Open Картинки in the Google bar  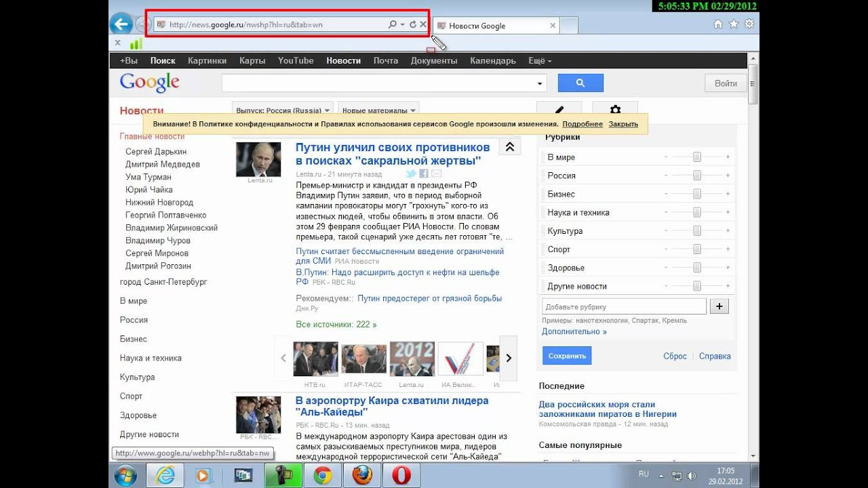pyautogui.click(x=208, y=60)
